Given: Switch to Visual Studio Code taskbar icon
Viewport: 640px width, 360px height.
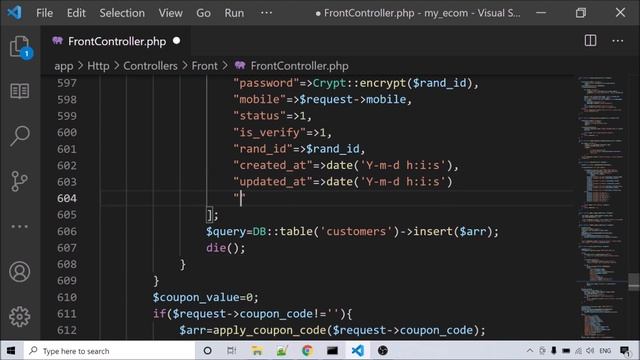Looking at the screenshot, I should point(358,351).
